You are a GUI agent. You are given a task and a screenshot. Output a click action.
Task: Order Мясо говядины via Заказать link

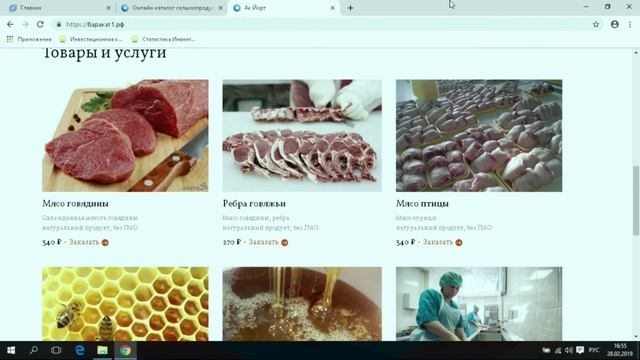pyautogui.click(x=84, y=242)
